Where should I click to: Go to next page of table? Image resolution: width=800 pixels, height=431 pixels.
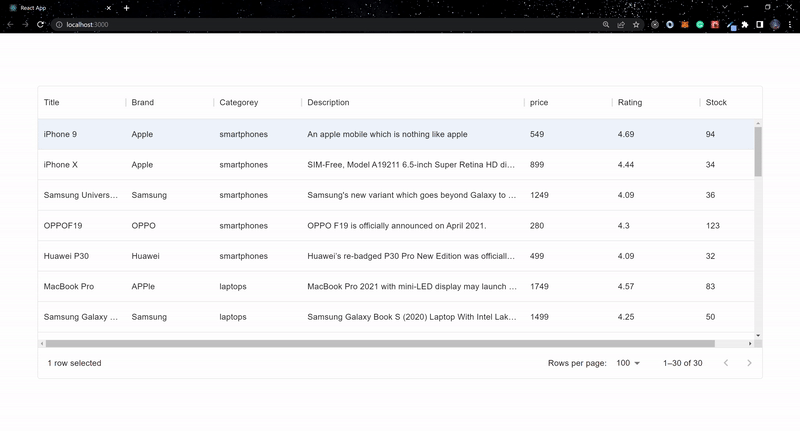pos(749,363)
